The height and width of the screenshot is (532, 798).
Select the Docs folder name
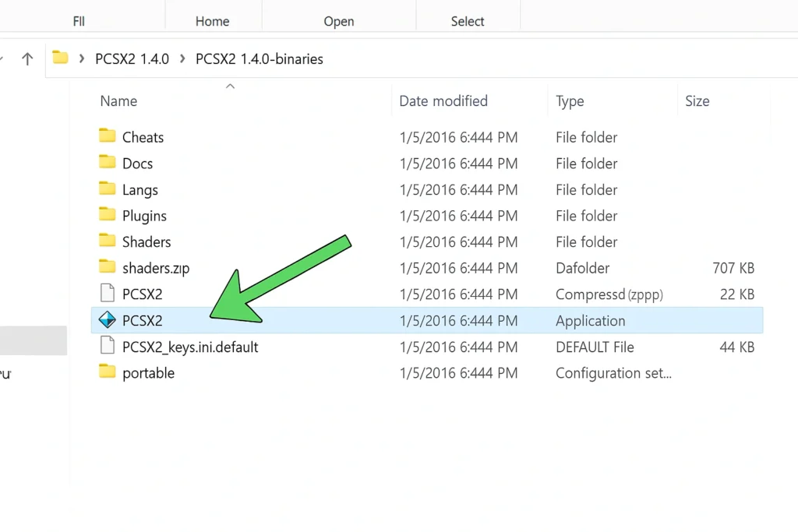(137, 164)
